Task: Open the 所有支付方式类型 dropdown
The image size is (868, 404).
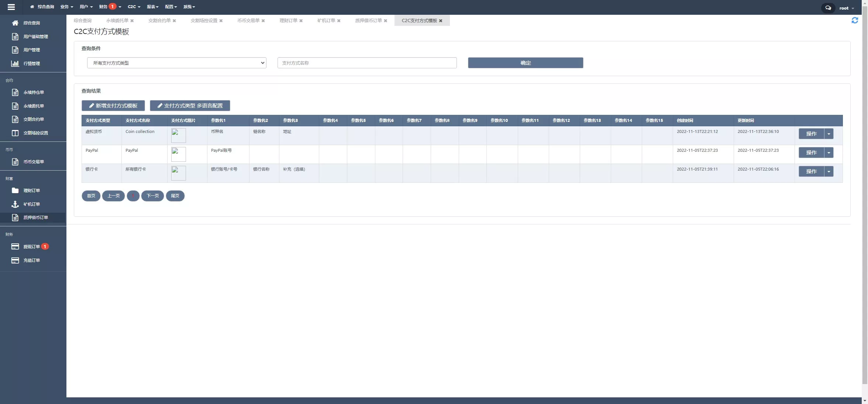Action: tap(176, 63)
